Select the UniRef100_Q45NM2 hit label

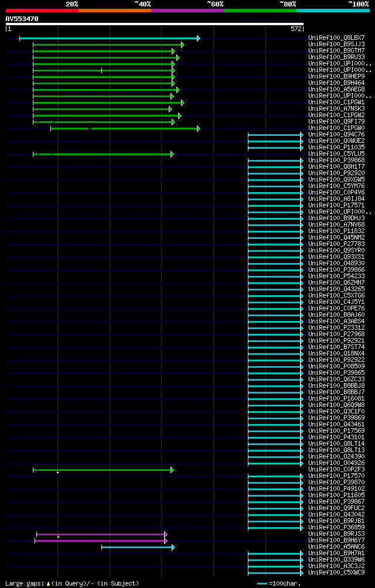click(x=336, y=237)
